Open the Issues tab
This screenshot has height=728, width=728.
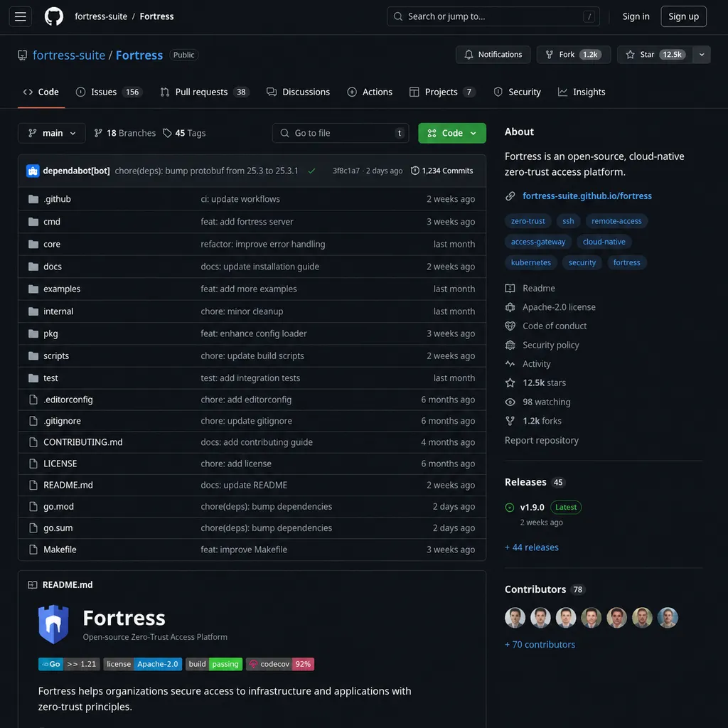[x=109, y=92]
